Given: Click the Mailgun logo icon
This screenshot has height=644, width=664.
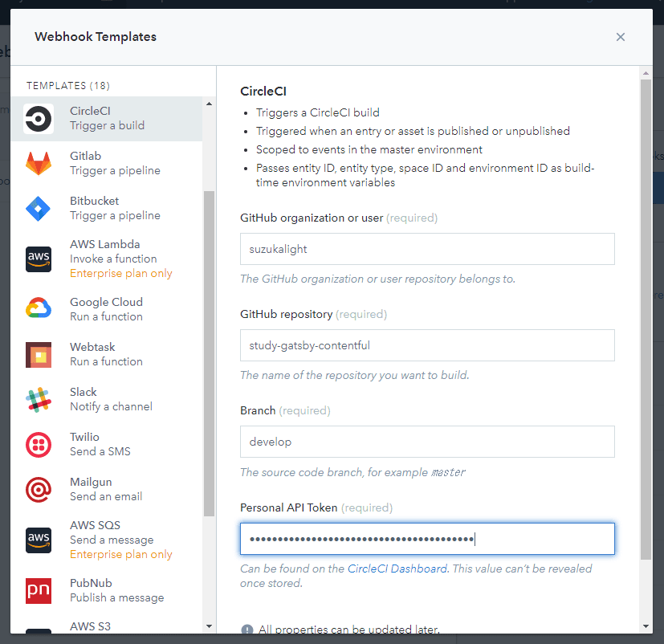Looking at the screenshot, I should [x=39, y=489].
